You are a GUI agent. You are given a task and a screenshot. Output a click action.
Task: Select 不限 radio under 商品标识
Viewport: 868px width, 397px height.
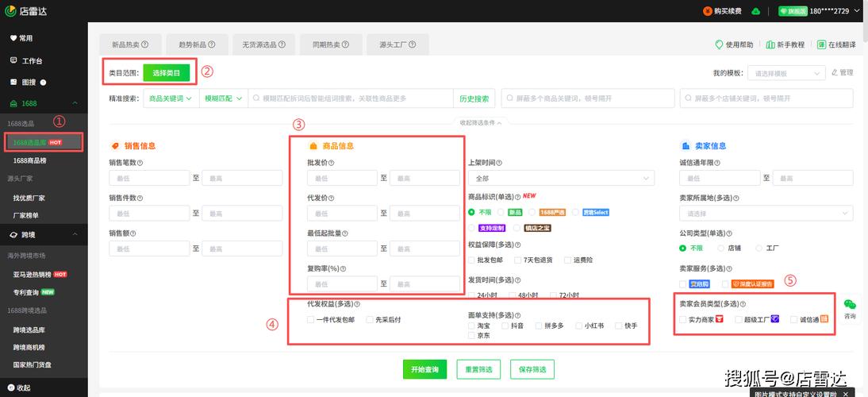tap(471, 212)
